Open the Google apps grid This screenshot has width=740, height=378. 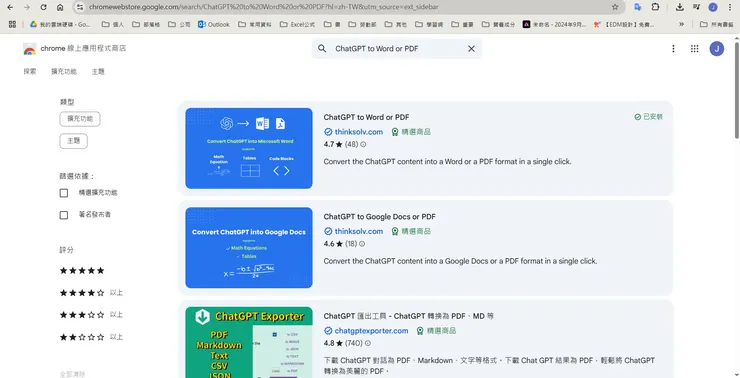[x=694, y=48]
